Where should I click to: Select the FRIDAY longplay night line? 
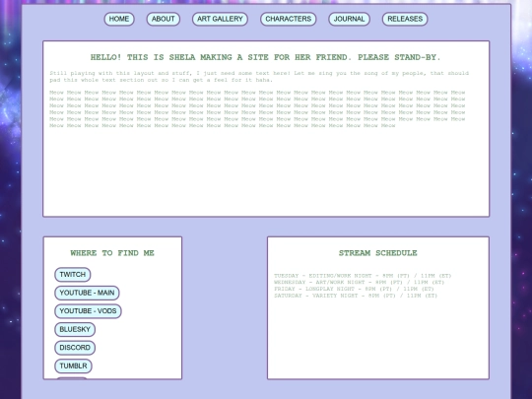pos(354,289)
